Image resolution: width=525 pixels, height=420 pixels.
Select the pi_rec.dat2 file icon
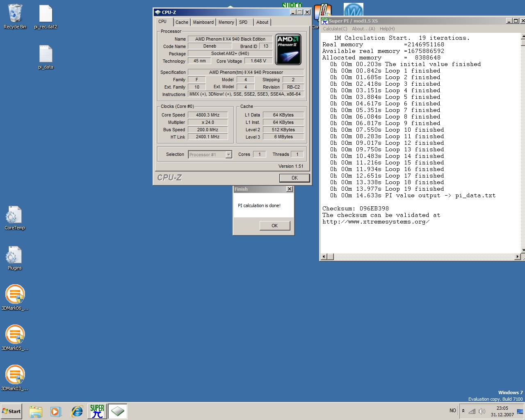tap(46, 16)
